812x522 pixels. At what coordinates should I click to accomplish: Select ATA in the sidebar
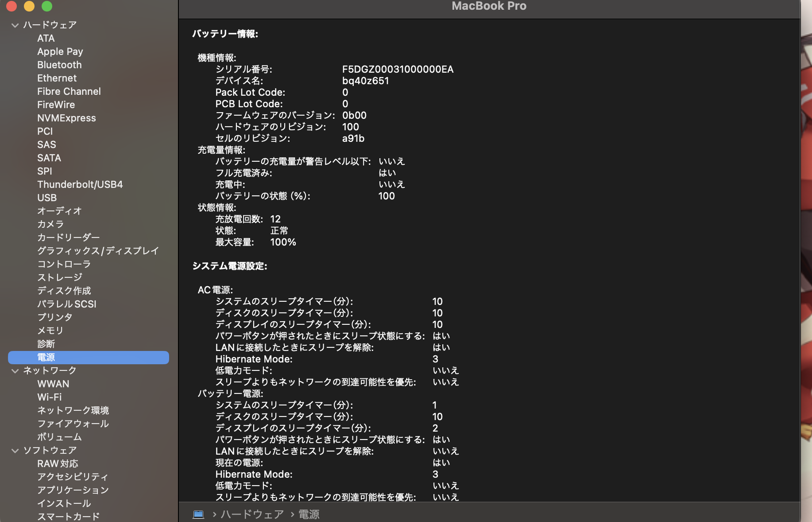click(x=46, y=39)
